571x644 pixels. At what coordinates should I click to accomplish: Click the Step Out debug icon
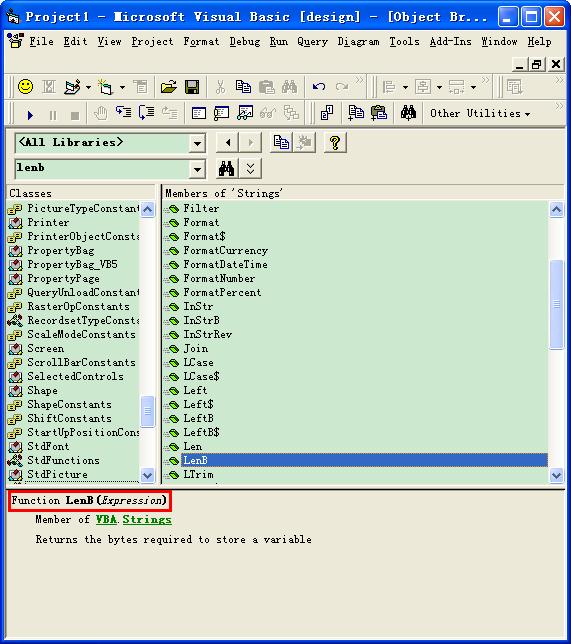click(169, 112)
